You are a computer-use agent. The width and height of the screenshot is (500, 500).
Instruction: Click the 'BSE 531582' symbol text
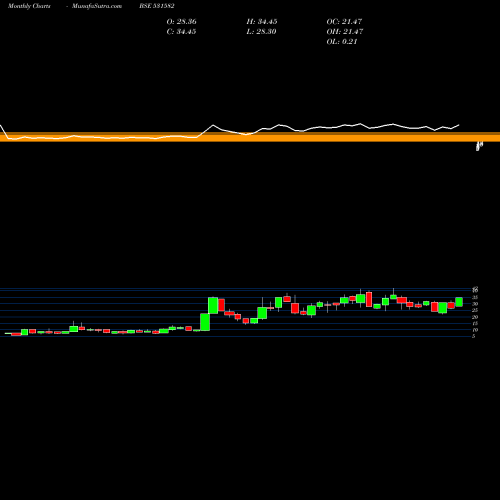[x=157, y=6]
